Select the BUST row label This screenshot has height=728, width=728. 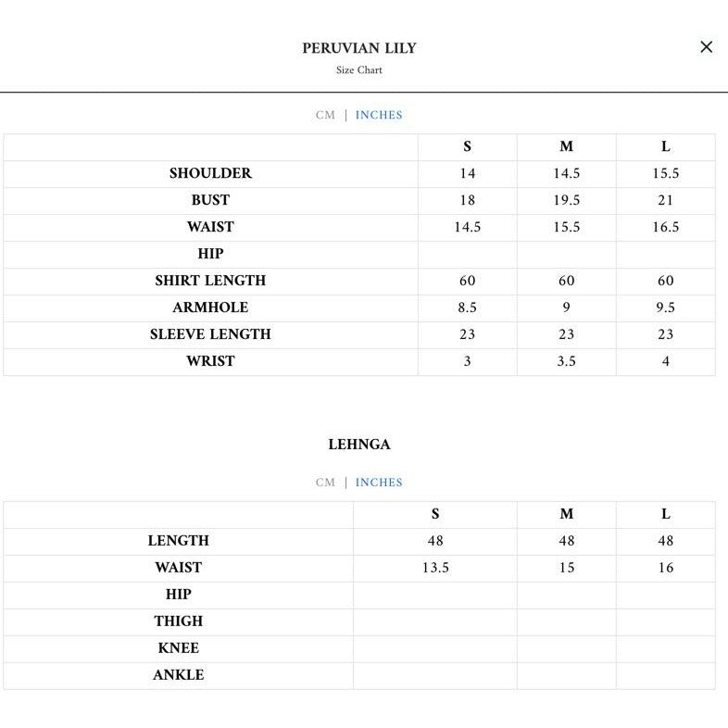(x=210, y=200)
